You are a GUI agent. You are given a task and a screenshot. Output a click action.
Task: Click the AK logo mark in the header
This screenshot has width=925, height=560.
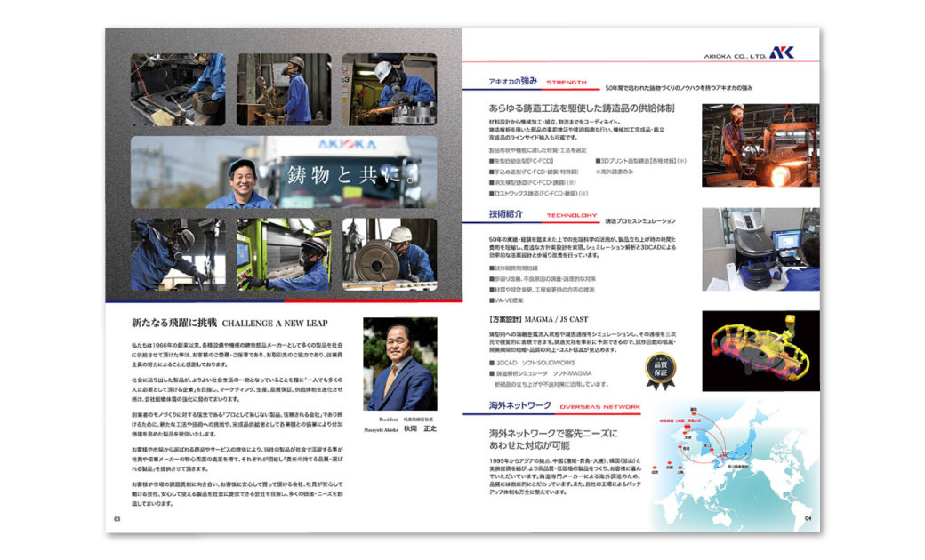pyautogui.click(x=782, y=53)
